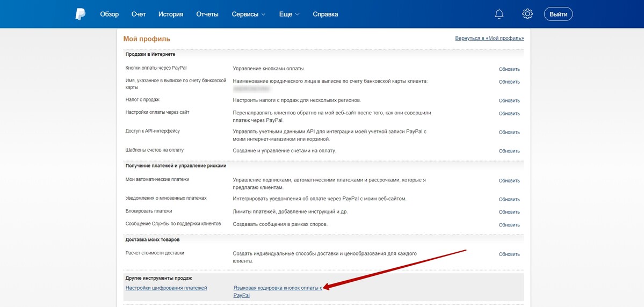This screenshot has width=644, height=307.
Task: Open the История menu item
Action: click(171, 14)
